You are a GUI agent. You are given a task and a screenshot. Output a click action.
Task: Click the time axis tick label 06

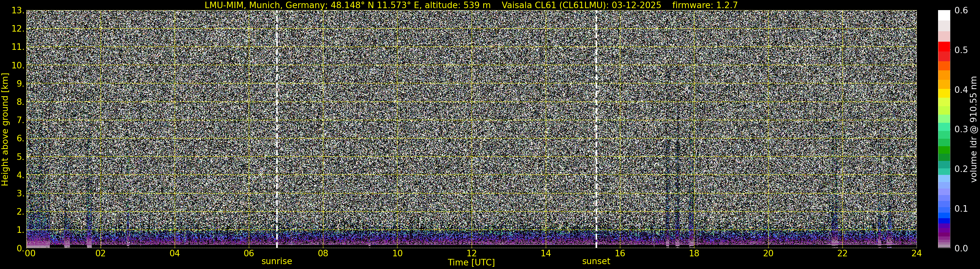(249, 254)
